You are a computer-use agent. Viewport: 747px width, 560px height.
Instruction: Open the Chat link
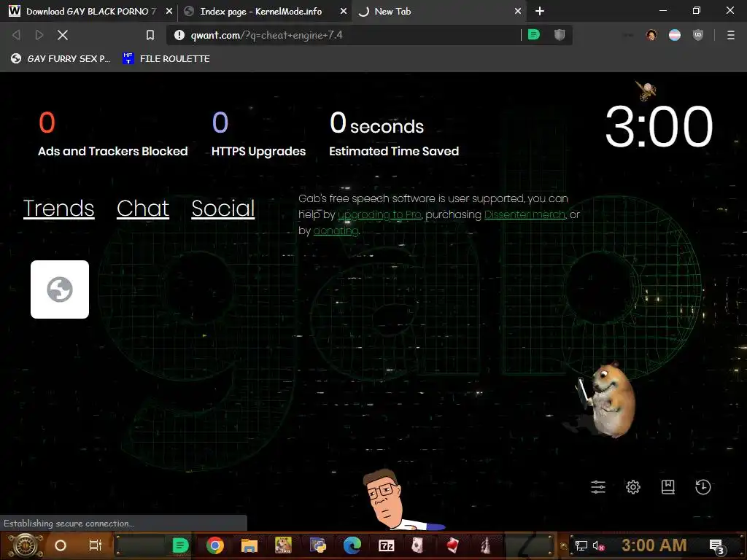(x=143, y=208)
